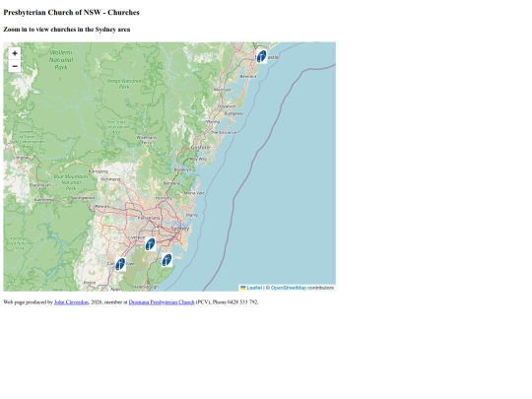
Task: Open the OpenStreetMap attribution link
Action: point(289,288)
